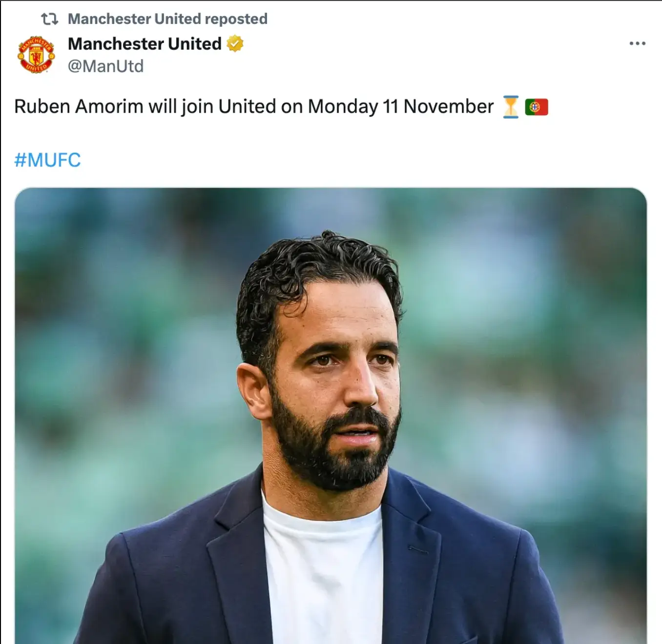Open the Ruben Amorim photo
The image size is (662, 644).
pyautogui.click(x=331, y=416)
